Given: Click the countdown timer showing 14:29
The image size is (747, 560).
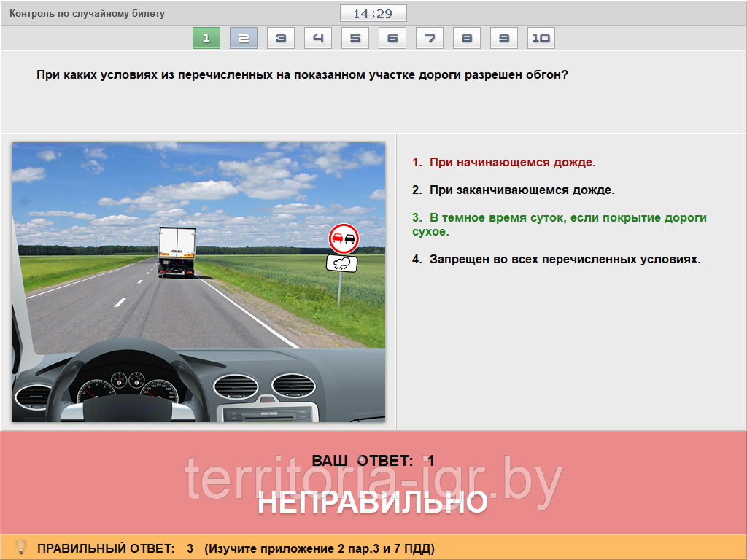Looking at the screenshot, I should 373,14.
